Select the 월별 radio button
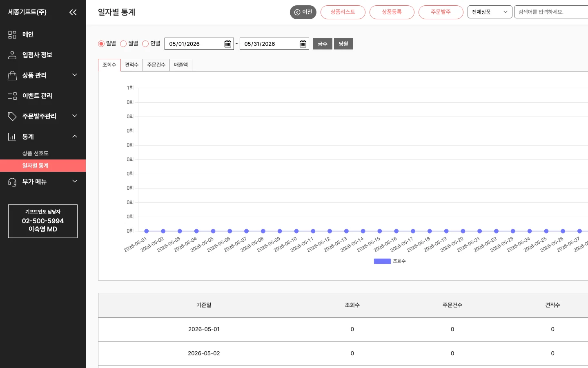 123,44
